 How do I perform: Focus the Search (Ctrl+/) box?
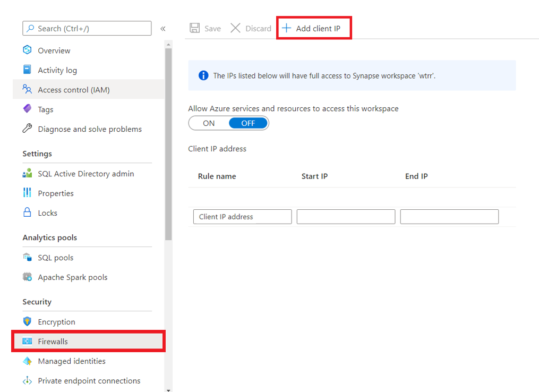click(87, 28)
